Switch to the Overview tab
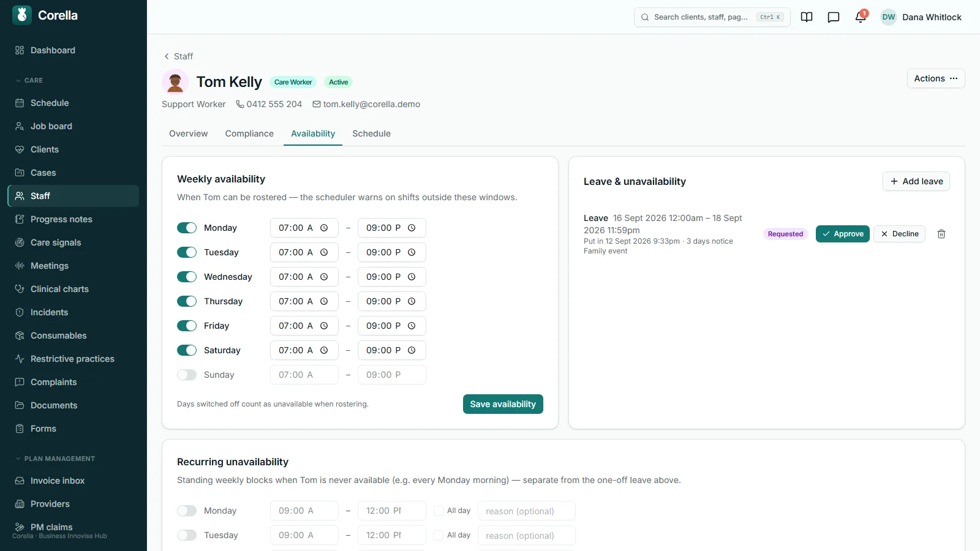Image resolution: width=980 pixels, height=551 pixels. click(x=189, y=133)
